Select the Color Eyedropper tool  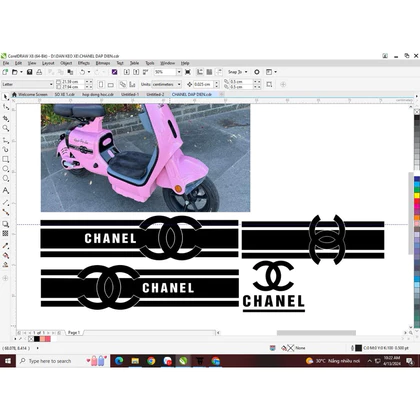[6, 246]
